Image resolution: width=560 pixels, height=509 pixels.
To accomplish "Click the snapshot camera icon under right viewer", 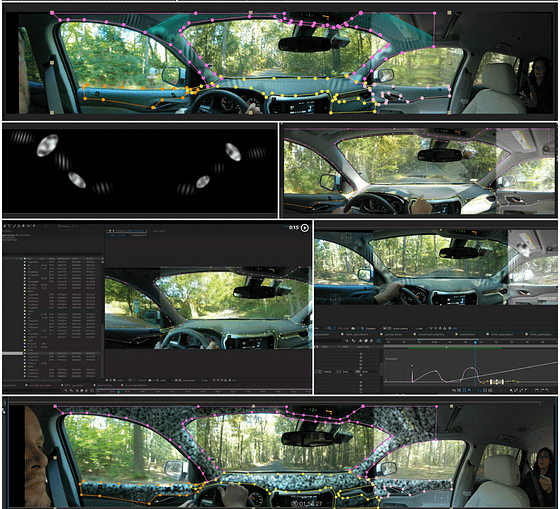I will coord(353,328).
